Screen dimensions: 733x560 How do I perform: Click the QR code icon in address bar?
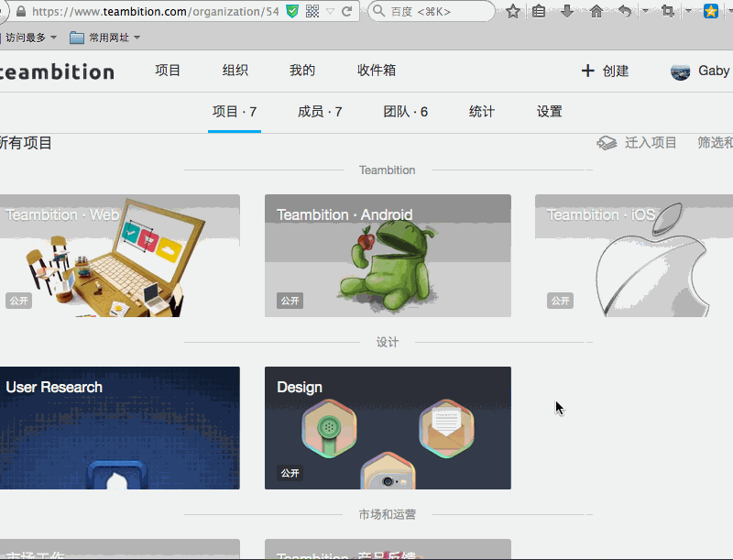pos(313,12)
